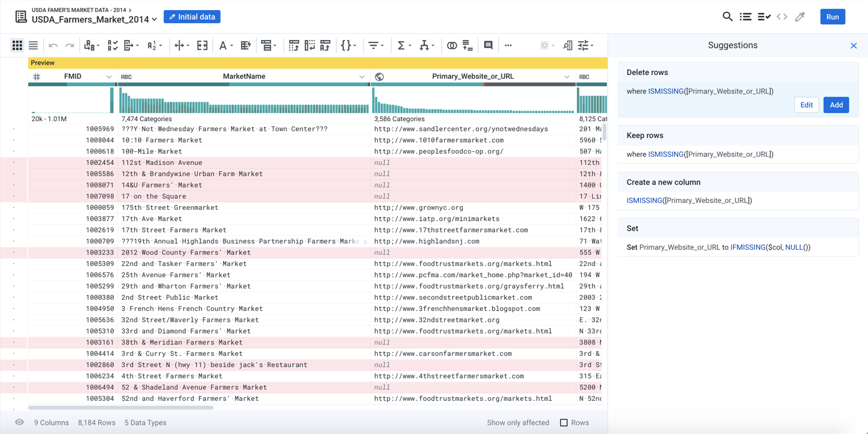Expand the USDA_Farmers_Market_2014 dataset dropdown

154,19
